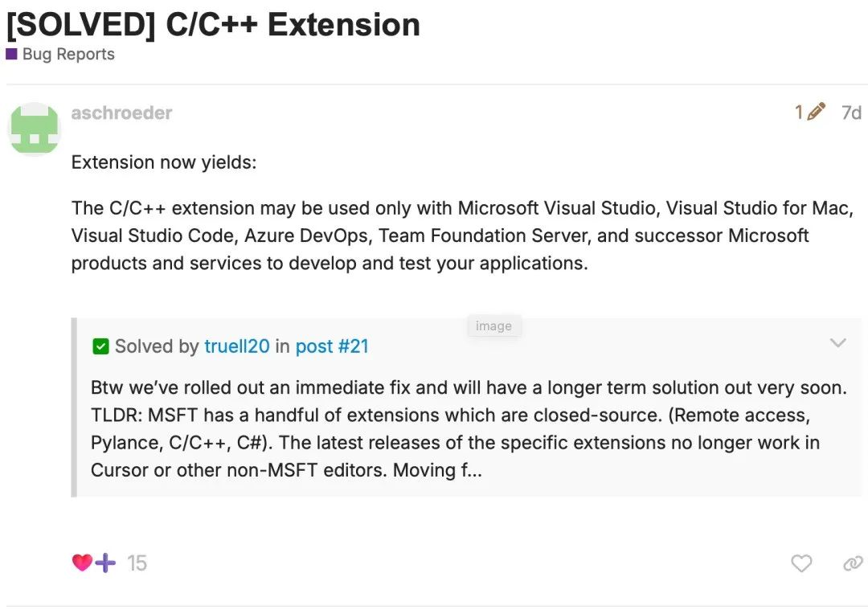The height and width of the screenshot is (614, 868).
Task: Click the Extension now yields paragraph
Action: click(x=164, y=162)
